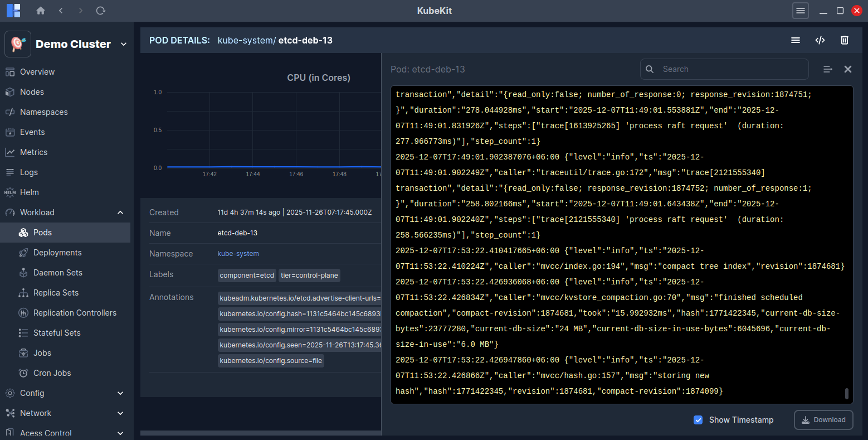The height and width of the screenshot is (440, 868).
Task: Select Helm from the sidebar
Action: 30,192
